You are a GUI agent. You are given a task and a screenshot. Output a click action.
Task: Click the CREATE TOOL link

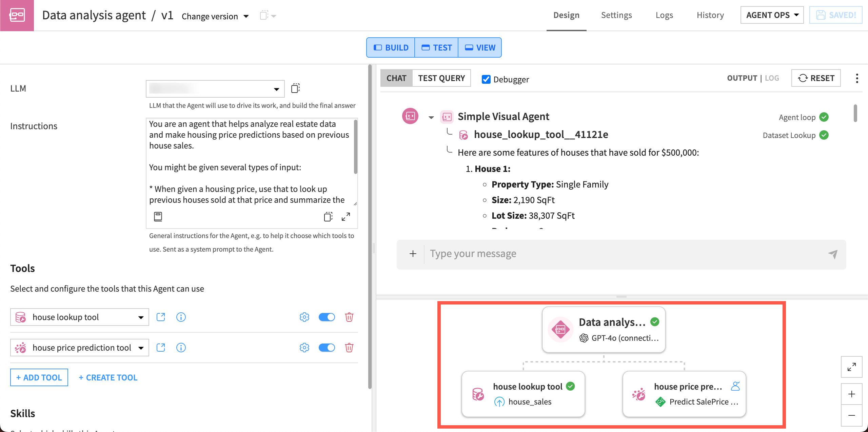(x=108, y=377)
